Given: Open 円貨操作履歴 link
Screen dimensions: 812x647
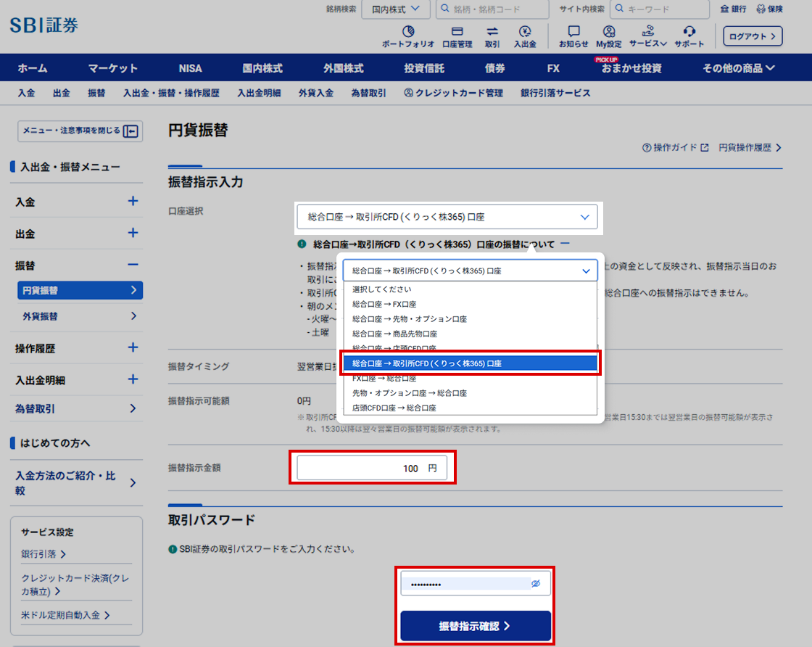Looking at the screenshot, I should (750, 148).
